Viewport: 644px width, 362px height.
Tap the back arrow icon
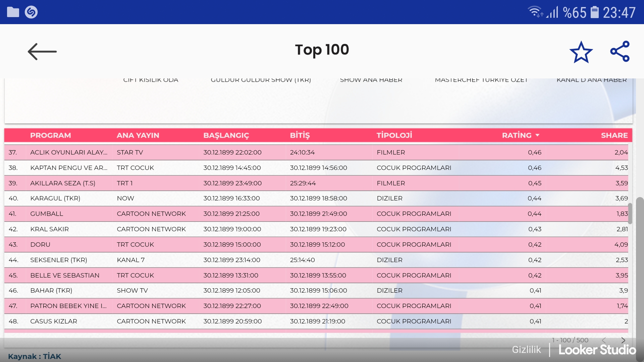coord(42,52)
